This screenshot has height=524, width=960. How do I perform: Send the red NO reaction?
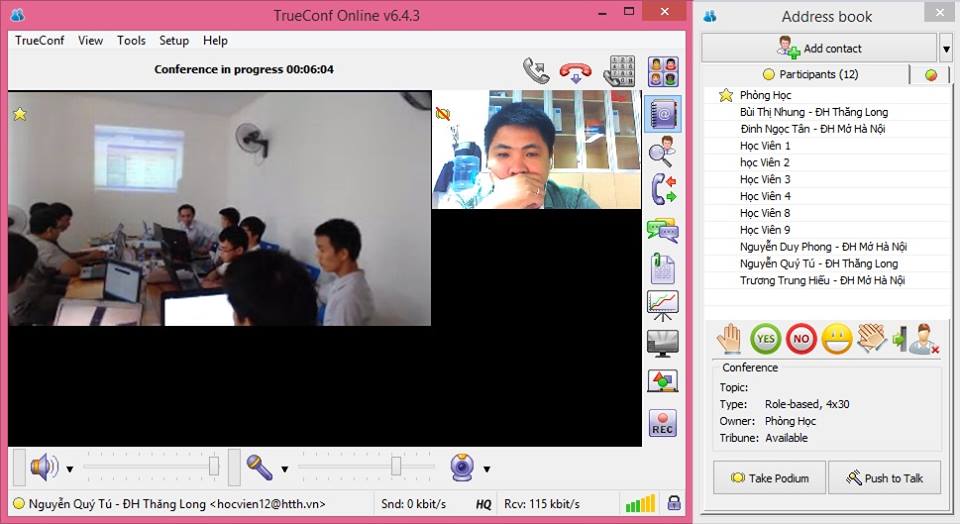pos(801,339)
